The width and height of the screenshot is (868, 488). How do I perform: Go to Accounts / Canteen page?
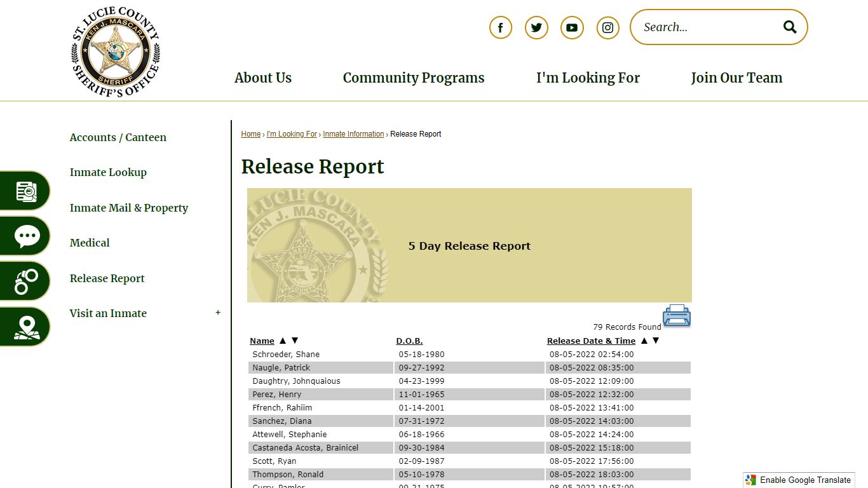(118, 137)
